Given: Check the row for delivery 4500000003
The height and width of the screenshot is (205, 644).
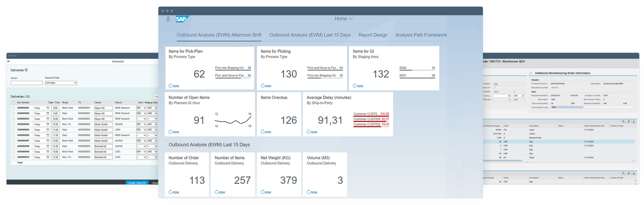Looking at the screenshot, I should 13,119.
